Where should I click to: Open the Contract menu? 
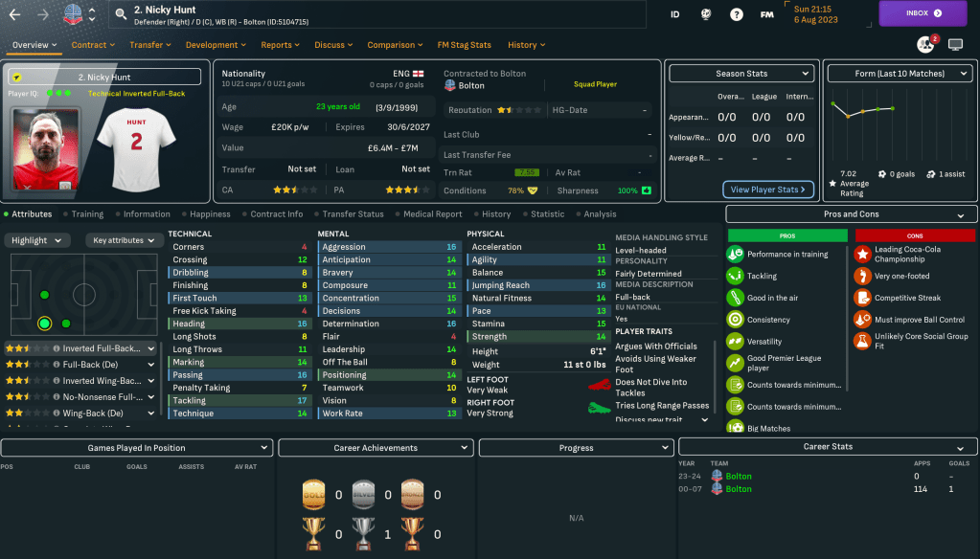tap(93, 45)
